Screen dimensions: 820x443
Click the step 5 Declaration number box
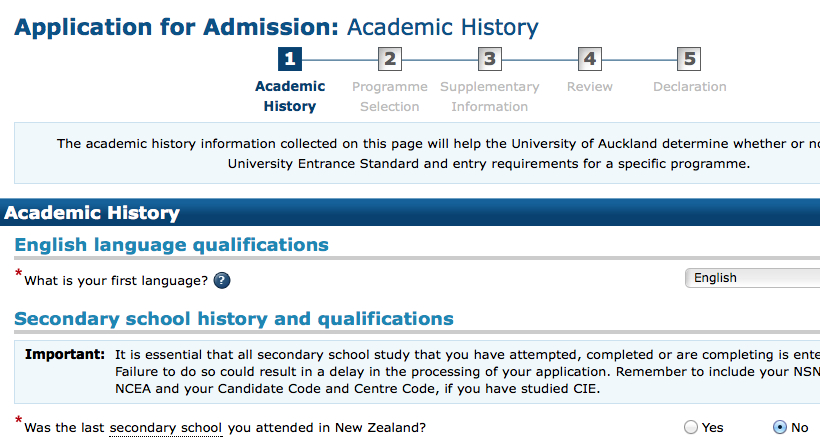coord(689,59)
